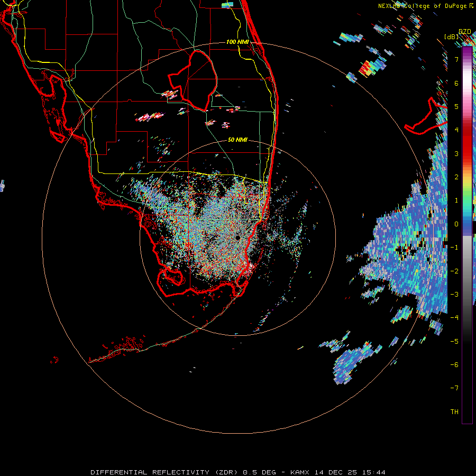Click the "TH" threshold label on the scale
Image resolution: width=476 pixels, height=476 pixels.
[454, 412]
